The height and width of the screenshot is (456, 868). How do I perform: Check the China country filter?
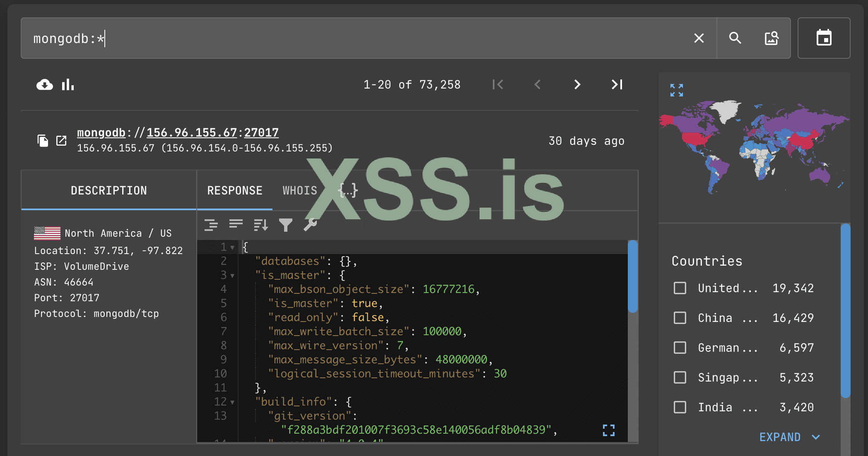pyautogui.click(x=680, y=318)
